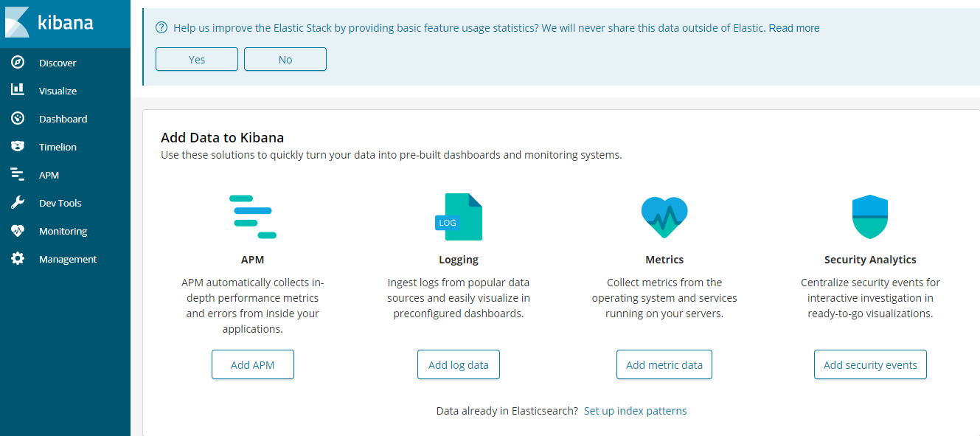Click the Kibana logo icon

[17, 23]
